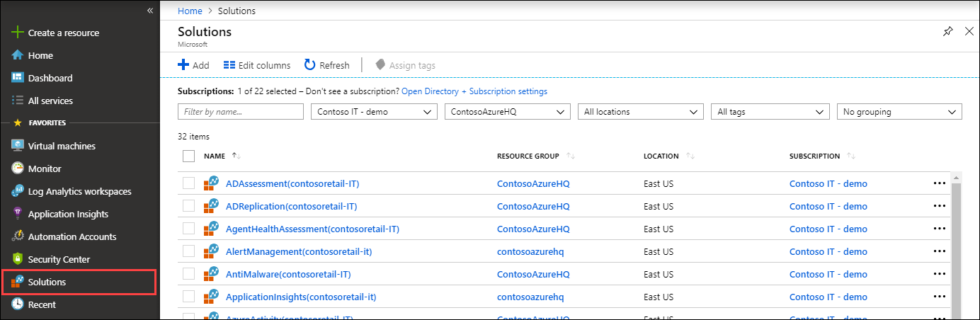The image size is (980, 320).
Task: Click the Refresh toolbar button
Action: point(327,65)
